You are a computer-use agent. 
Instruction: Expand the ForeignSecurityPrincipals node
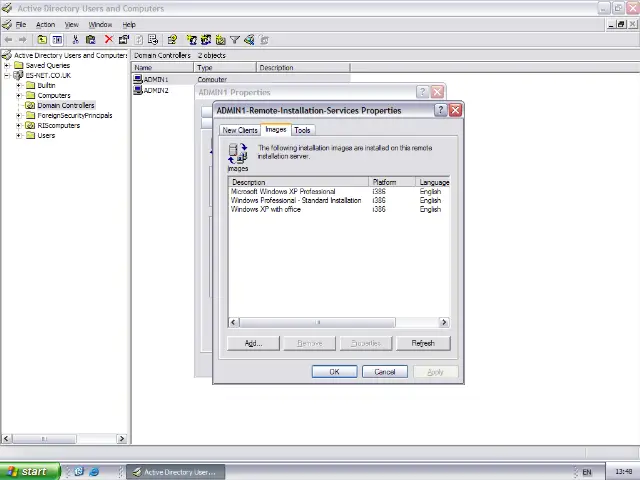coord(18,116)
